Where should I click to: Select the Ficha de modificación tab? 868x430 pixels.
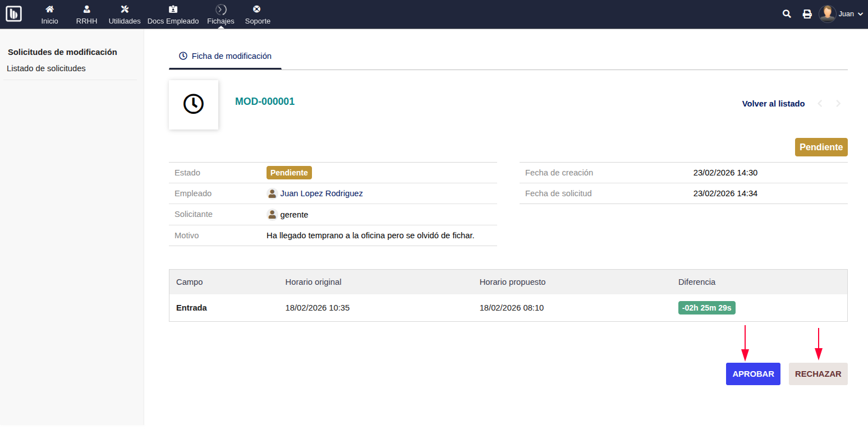coord(225,56)
